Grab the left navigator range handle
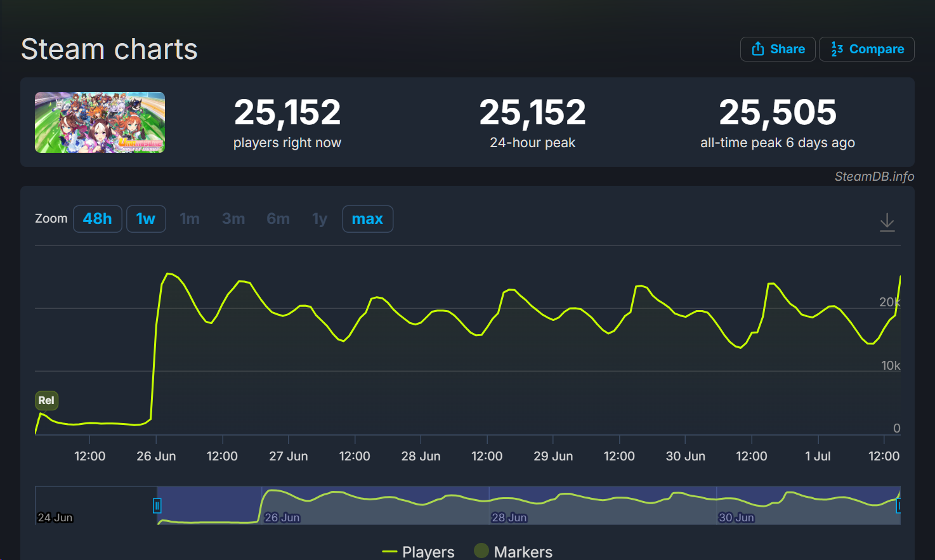The image size is (935, 560). [x=157, y=505]
